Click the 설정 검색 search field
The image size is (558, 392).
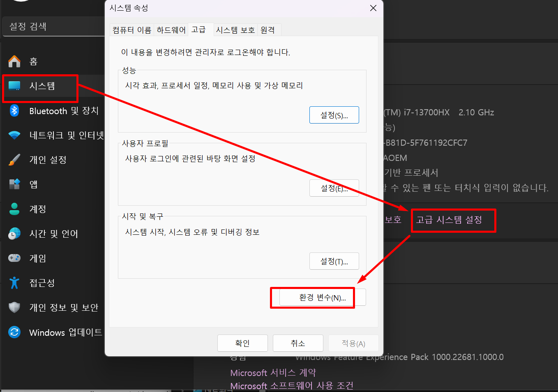click(53, 26)
